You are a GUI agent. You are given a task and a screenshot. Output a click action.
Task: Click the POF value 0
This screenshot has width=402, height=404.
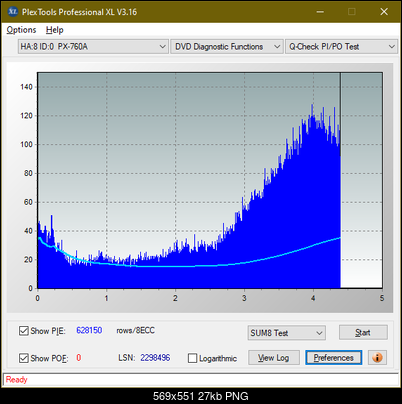click(x=79, y=358)
